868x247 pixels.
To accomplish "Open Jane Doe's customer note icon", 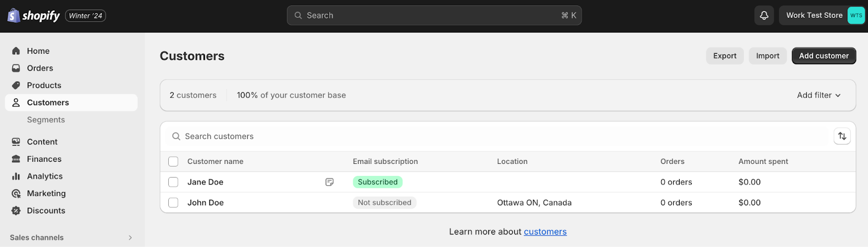I will click(x=329, y=182).
